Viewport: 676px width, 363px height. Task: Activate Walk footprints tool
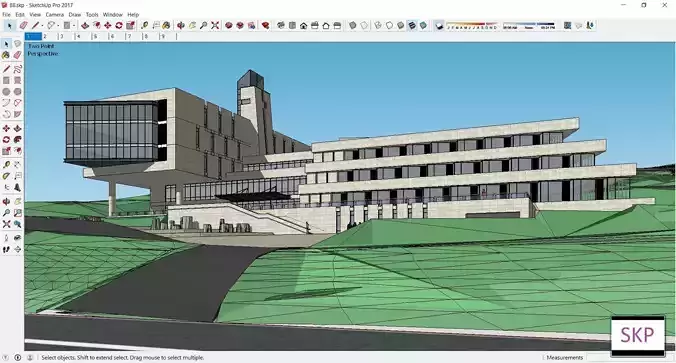[6, 249]
